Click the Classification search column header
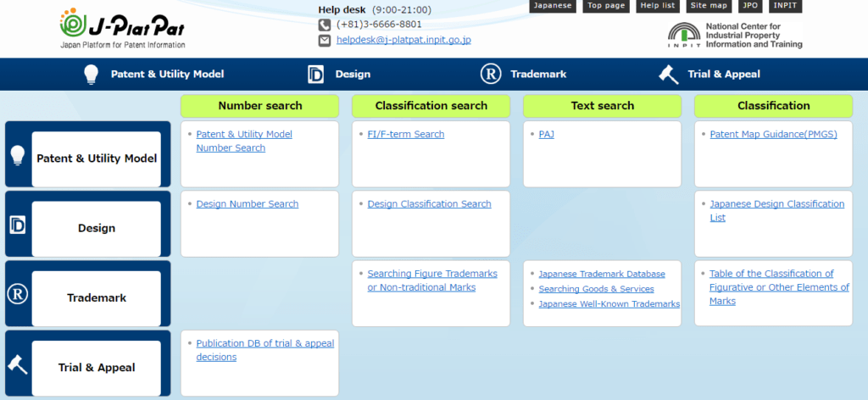 [x=431, y=106]
